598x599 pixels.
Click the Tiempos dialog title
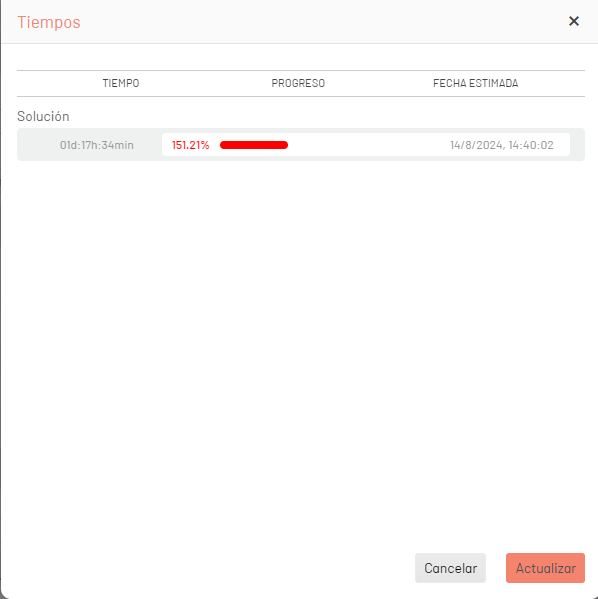49,22
